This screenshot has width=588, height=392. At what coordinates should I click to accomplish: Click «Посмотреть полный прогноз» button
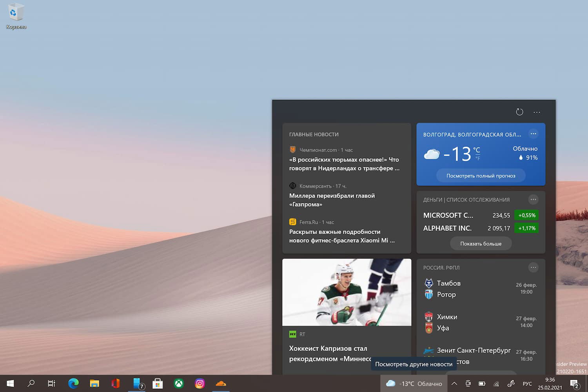tap(481, 176)
